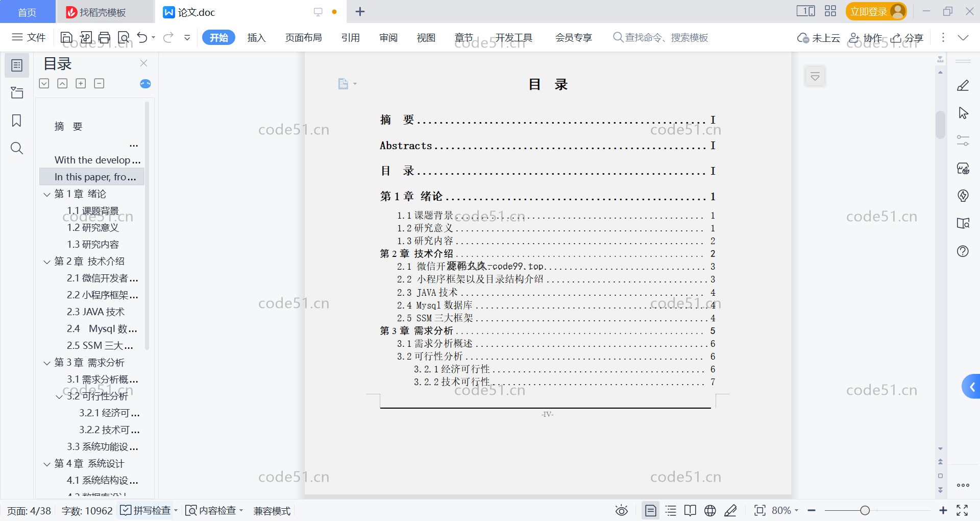980x521 pixels.
Task: Select 2.3 JAVA 技术 in outline
Action: (95, 312)
